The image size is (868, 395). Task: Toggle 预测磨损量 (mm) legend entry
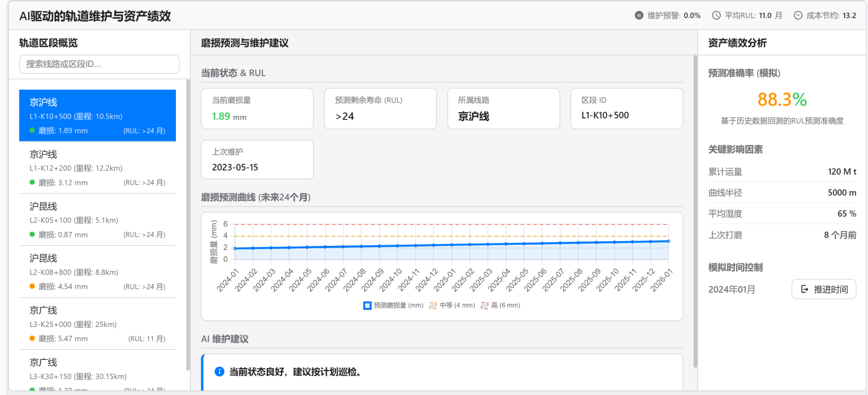(393, 305)
